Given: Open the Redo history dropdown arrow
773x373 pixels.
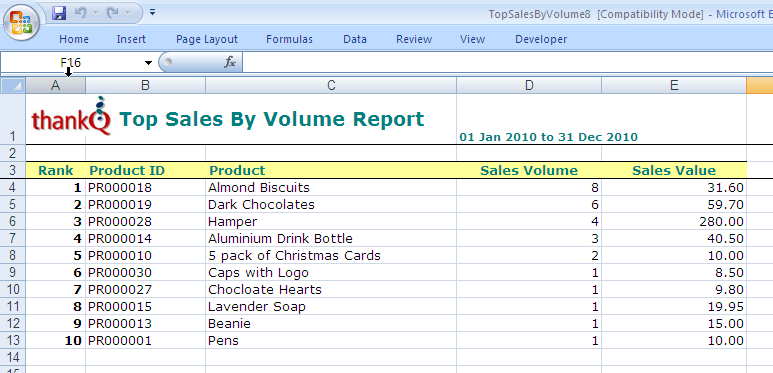Looking at the screenshot, I should pos(128,13).
